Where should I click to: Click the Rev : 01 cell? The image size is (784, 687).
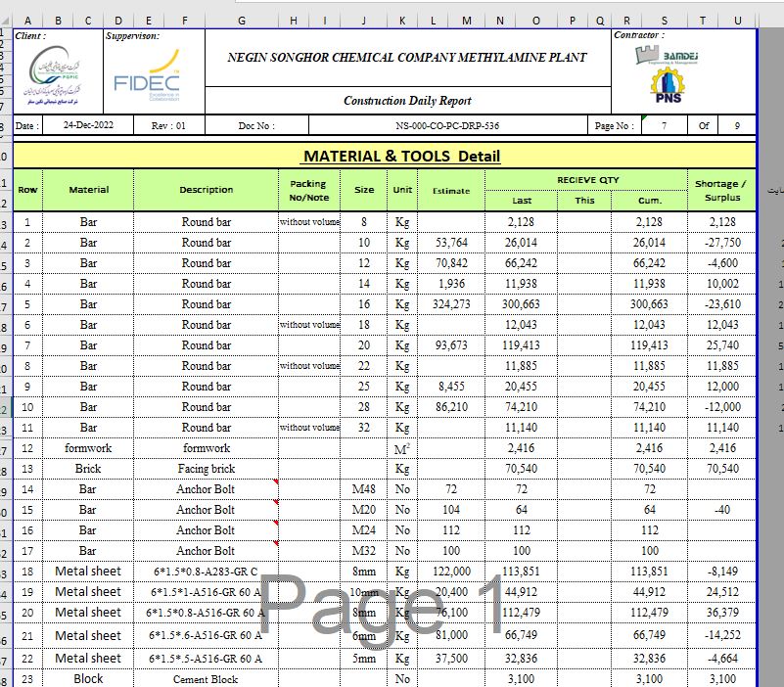(x=168, y=125)
